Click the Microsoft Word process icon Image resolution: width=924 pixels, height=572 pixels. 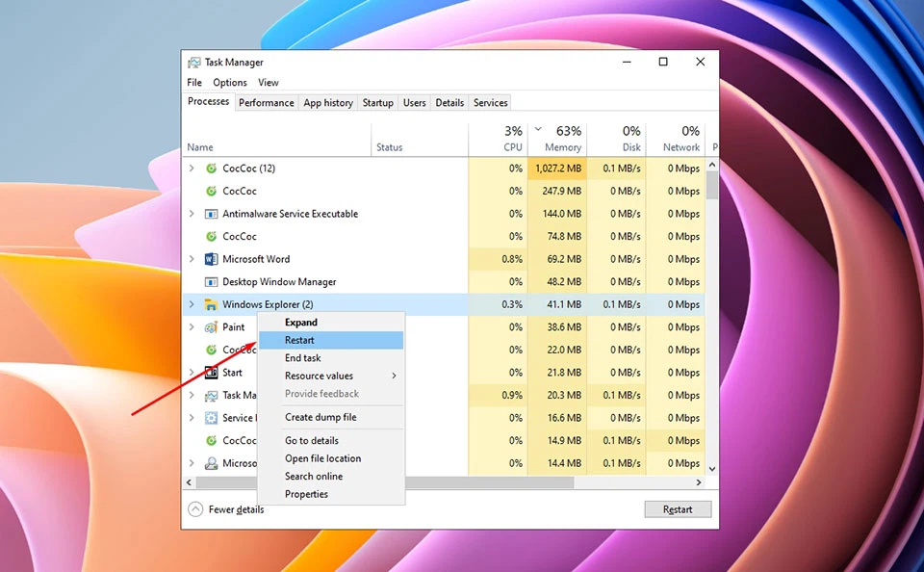(211, 259)
